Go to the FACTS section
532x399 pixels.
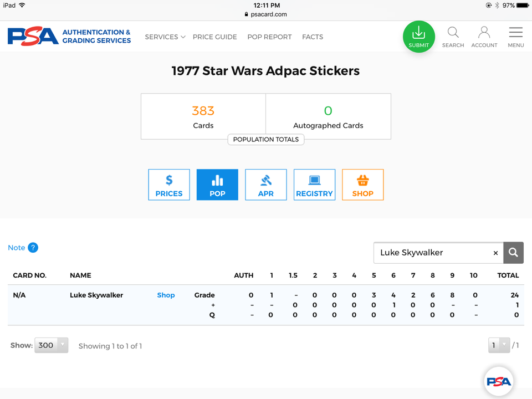(313, 37)
